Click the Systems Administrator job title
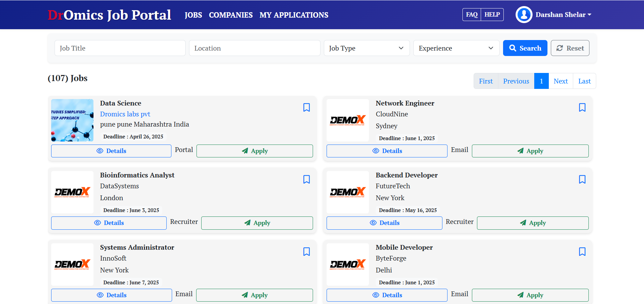The height and width of the screenshot is (304, 644). (137, 247)
